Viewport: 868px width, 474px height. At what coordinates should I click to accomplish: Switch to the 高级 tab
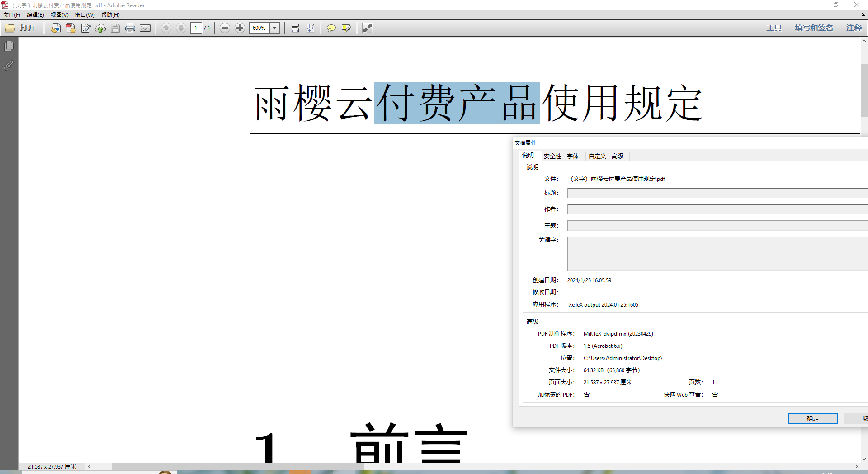[x=618, y=156]
